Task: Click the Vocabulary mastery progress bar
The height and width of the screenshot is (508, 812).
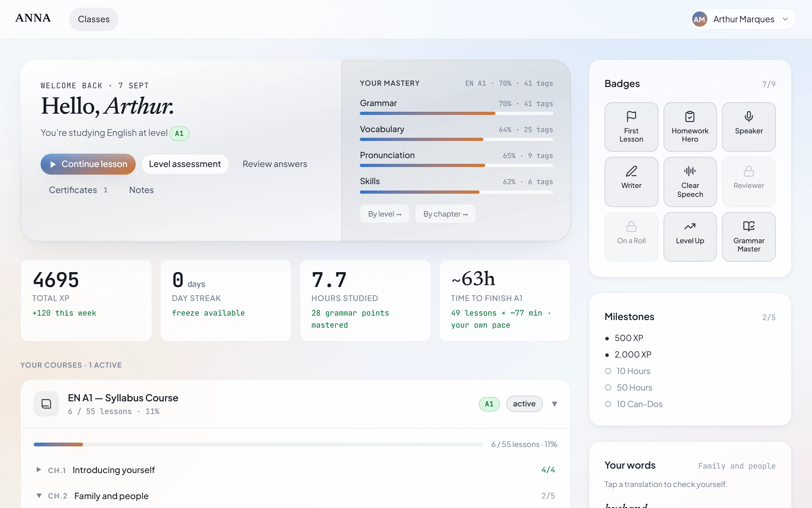Action: [456, 139]
